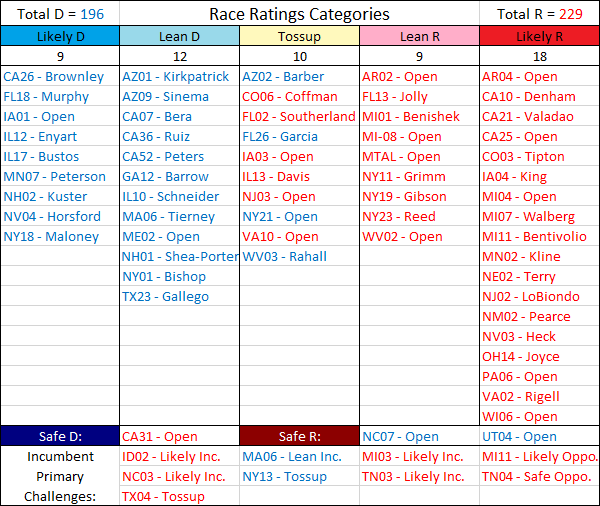Screen dimensions: 600x506
Task: Select the Total R = 229 cell
Action: pos(540,14)
